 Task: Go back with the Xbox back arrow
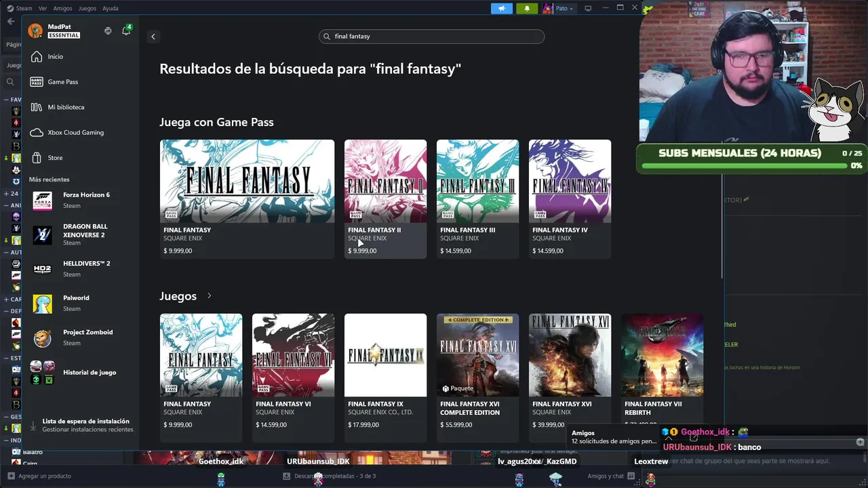(153, 37)
